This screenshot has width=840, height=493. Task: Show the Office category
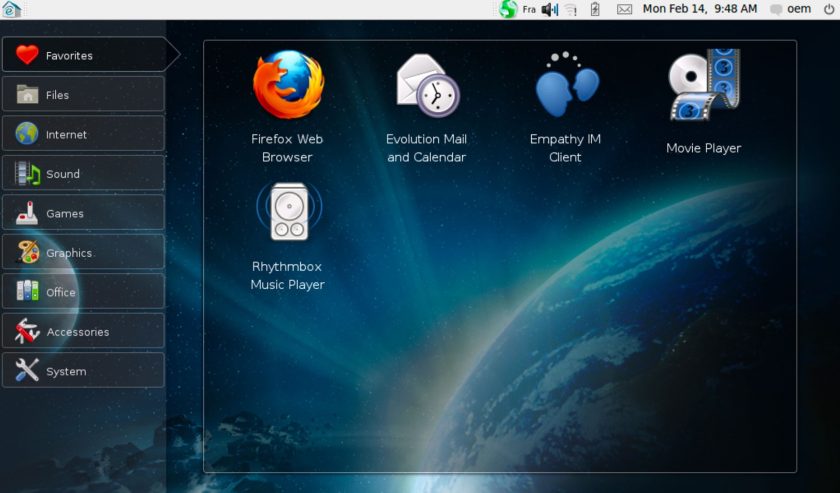83,292
